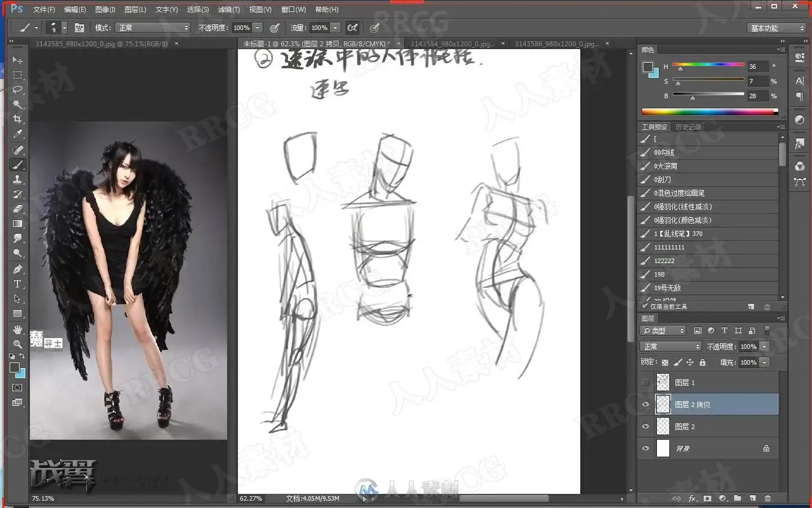812x508 pixels.
Task: Open layer blend mode 正常 dropdown
Action: pos(670,347)
